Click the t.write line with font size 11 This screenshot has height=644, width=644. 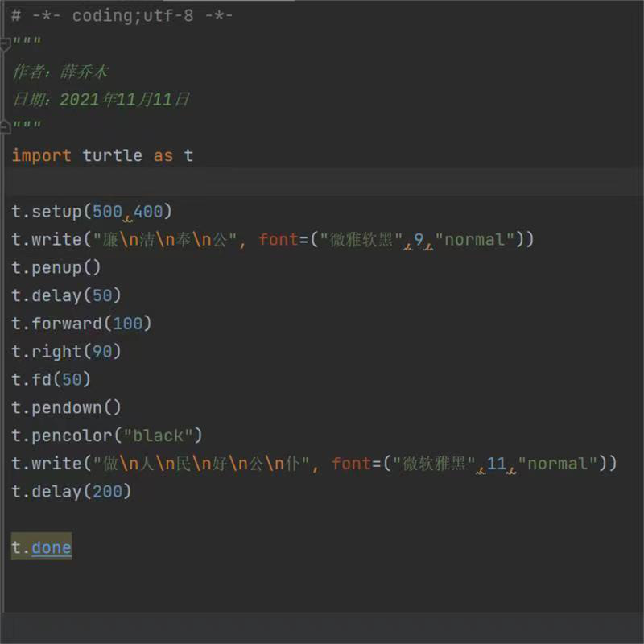[314, 464]
